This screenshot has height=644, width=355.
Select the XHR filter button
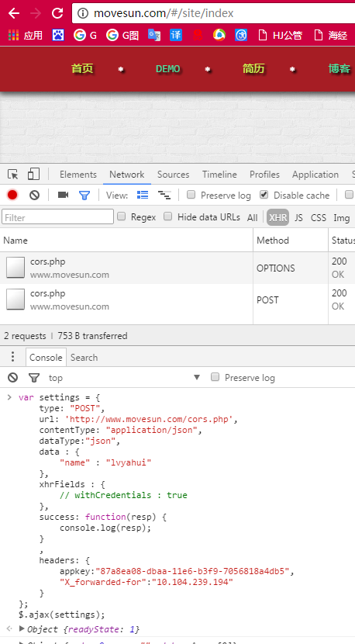pyautogui.click(x=277, y=218)
